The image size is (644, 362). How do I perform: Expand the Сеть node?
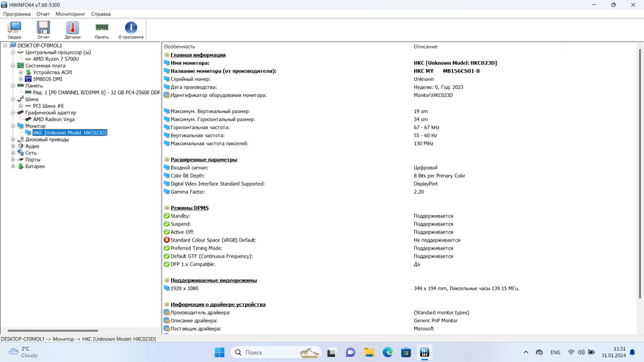click(13, 153)
